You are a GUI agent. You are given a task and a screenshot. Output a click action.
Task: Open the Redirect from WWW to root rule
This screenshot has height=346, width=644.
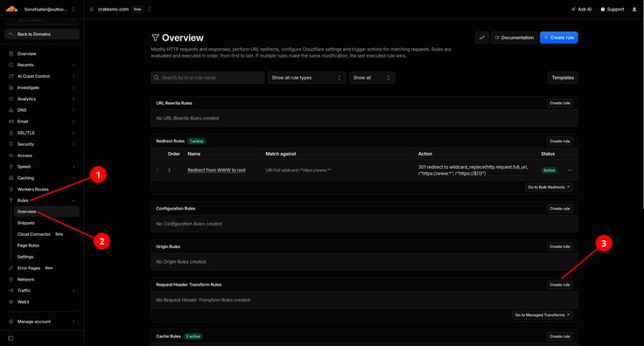point(216,170)
